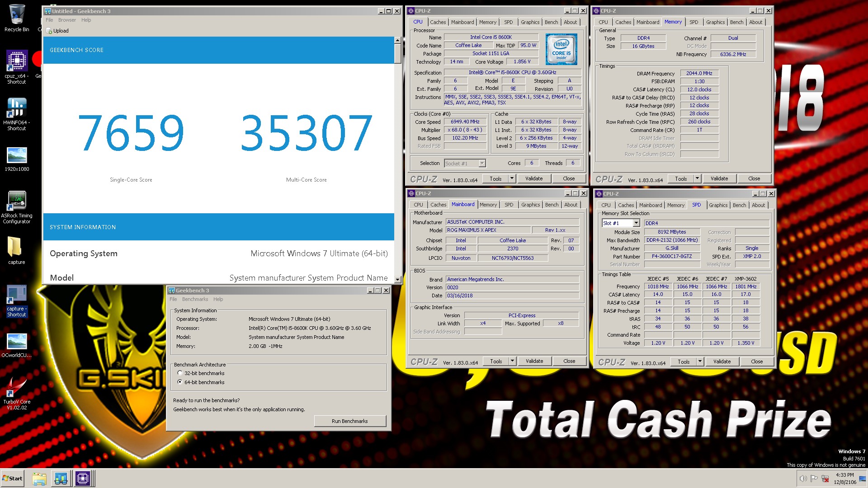Click Core Speed value 6949.40 MHz
The width and height of the screenshot is (868, 488).
(465, 122)
